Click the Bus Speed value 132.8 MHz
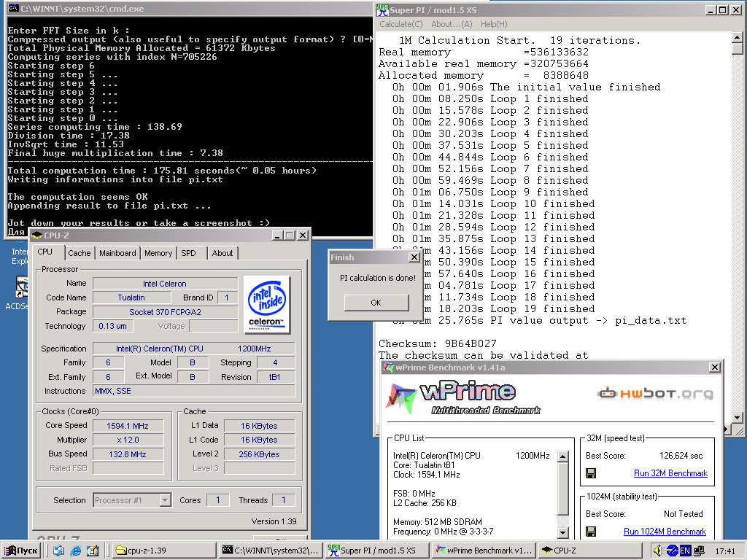Image resolution: width=747 pixels, height=560 pixels. click(x=128, y=454)
